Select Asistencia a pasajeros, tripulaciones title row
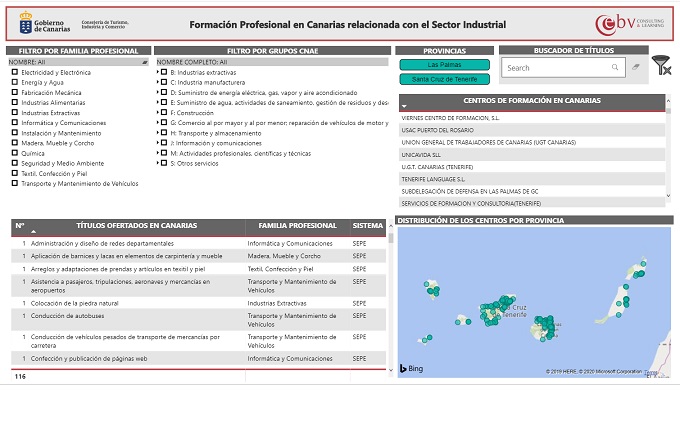680x440 pixels. click(199, 286)
